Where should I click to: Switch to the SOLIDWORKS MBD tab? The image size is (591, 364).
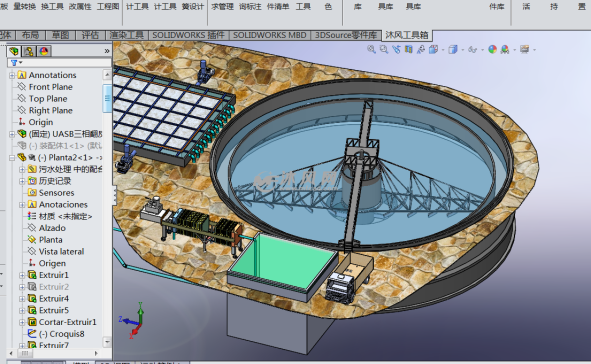pyautogui.click(x=269, y=35)
